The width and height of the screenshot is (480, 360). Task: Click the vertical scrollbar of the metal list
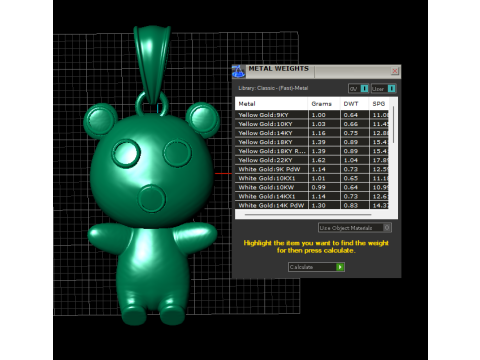point(393,125)
